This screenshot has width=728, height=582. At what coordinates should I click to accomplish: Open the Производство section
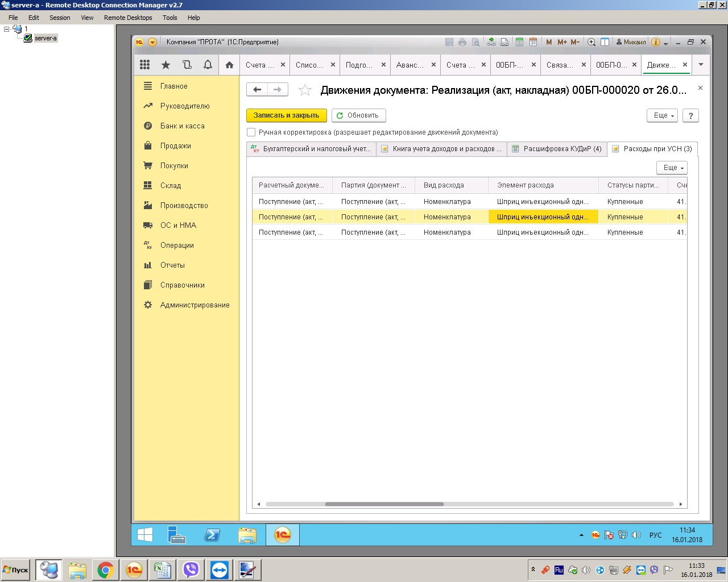click(184, 205)
